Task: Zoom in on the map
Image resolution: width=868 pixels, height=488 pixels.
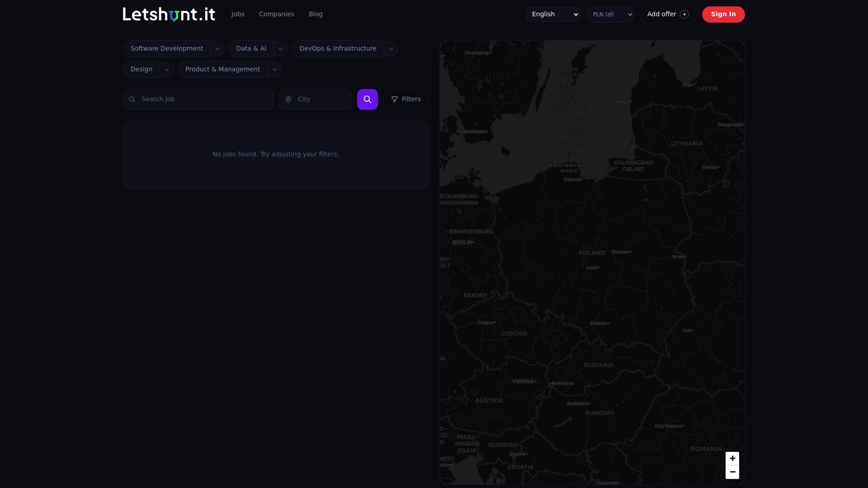Action: (732, 458)
